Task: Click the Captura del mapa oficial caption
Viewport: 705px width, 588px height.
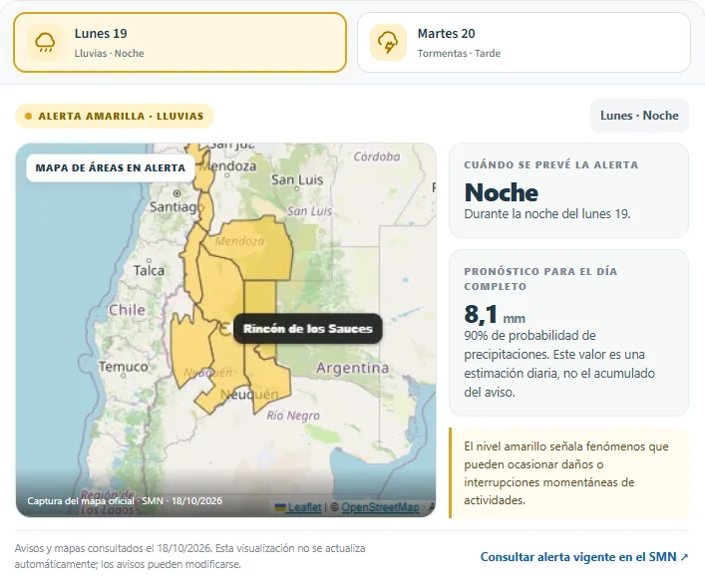Action: click(125, 501)
